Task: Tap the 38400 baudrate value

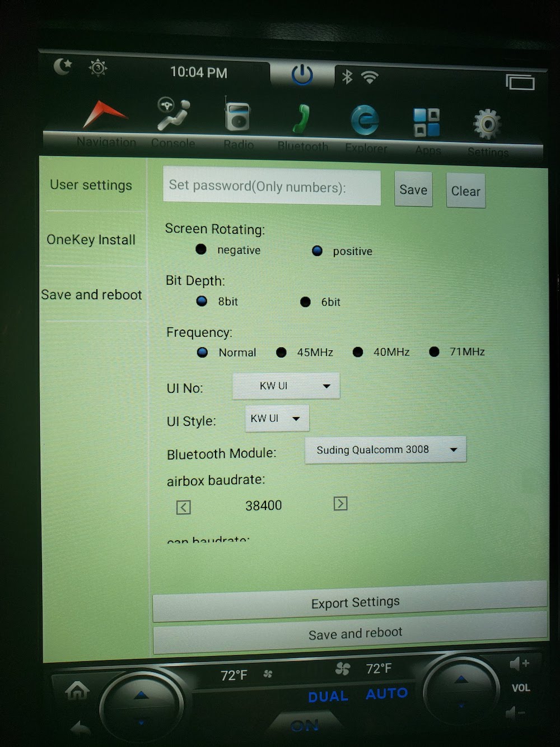Action: (x=263, y=505)
